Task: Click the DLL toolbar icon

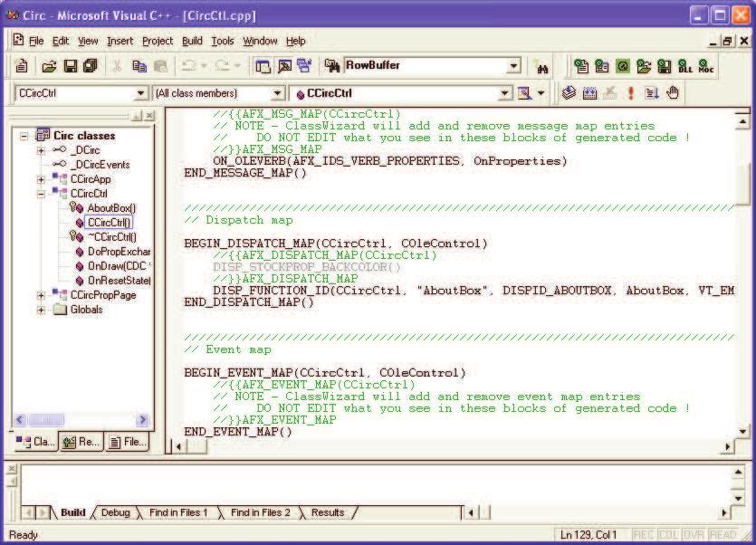Action: [x=684, y=66]
